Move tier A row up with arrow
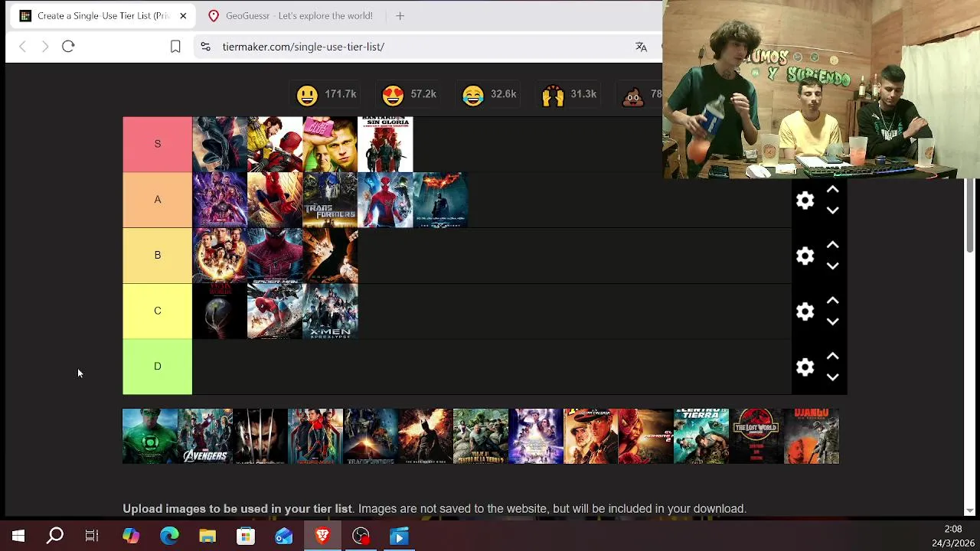This screenshot has width=980, height=551. pyautogui.click(x=832, y=190)
